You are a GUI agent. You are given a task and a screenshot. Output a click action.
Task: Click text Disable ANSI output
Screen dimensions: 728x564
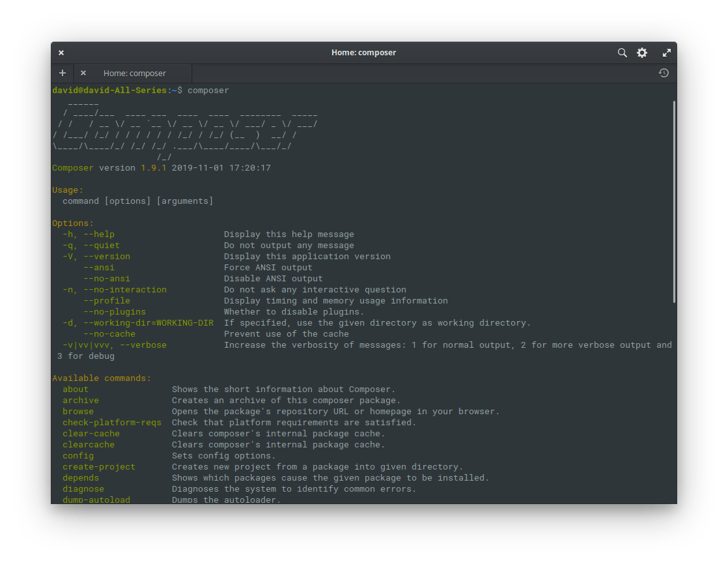(x=273, y=279)
